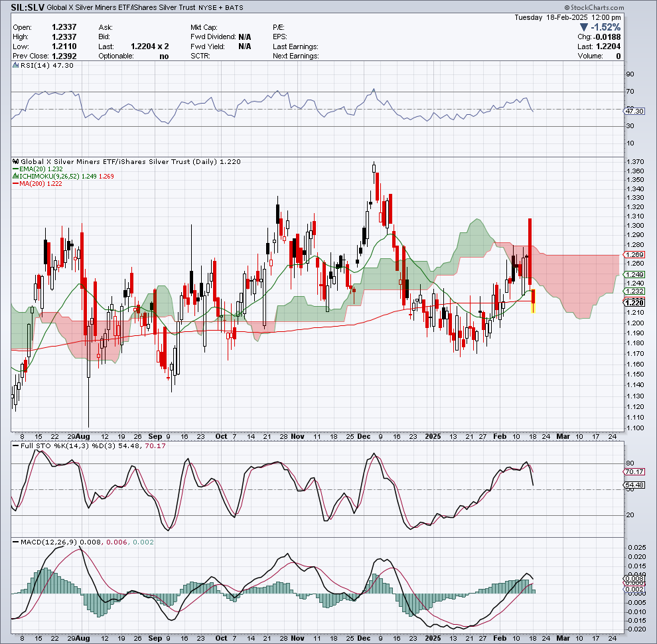This screenshot has height=644, width=657.
Task: Select the Open value 1.2337
Action: (64, 27)
